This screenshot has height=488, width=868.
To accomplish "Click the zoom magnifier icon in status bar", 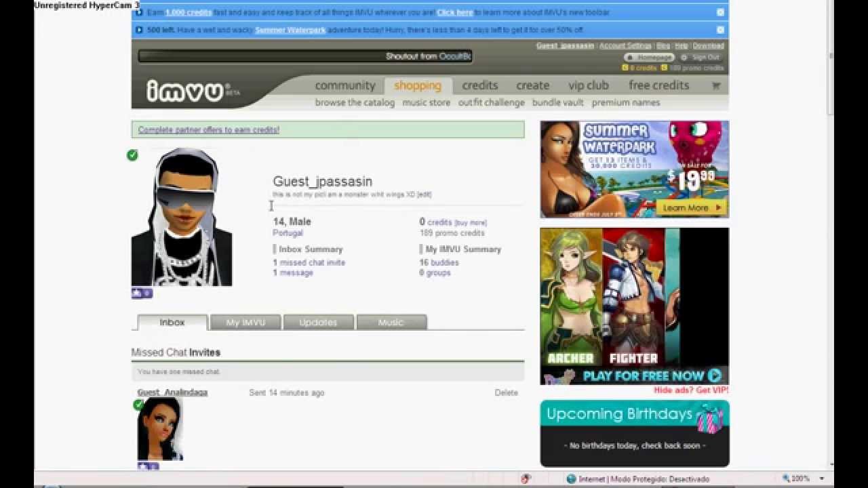I will [x=786, y=479].
